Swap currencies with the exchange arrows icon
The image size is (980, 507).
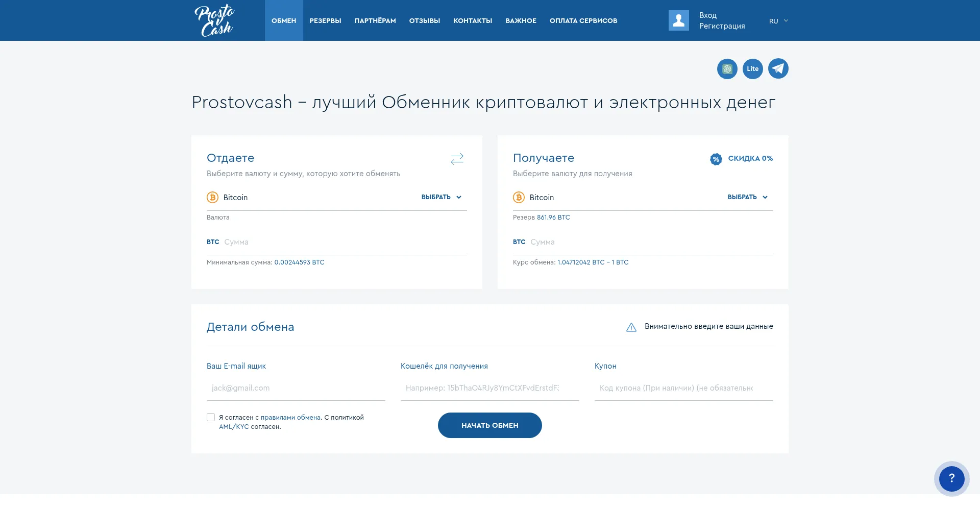[x=457, y=159]
